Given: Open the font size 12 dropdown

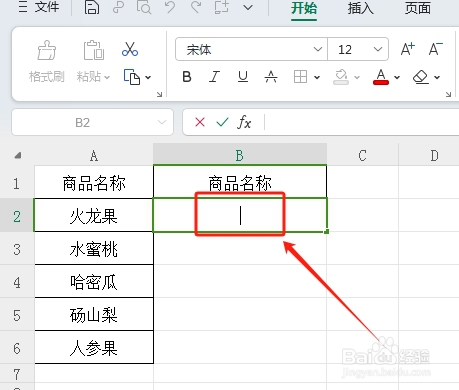Looking at the screenshot, I should click(378, 49).
